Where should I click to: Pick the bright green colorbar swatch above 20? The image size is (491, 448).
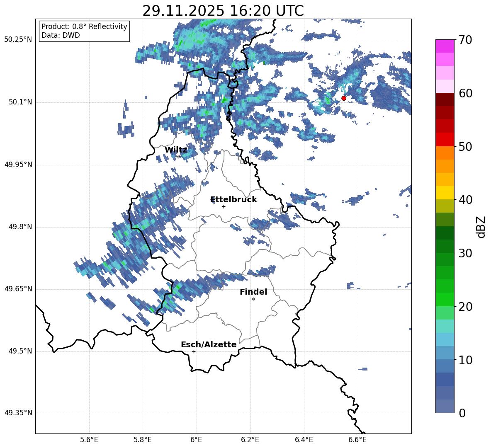coord(445,299)
